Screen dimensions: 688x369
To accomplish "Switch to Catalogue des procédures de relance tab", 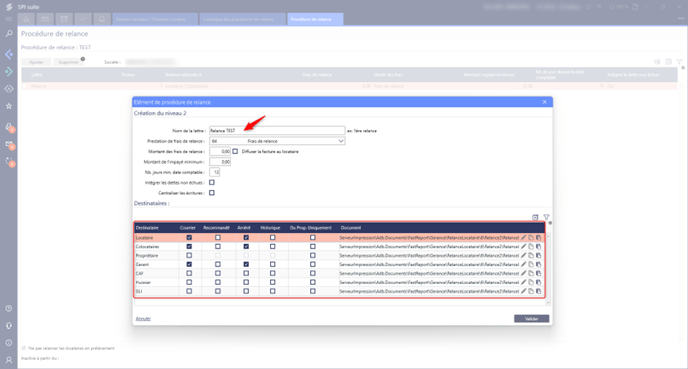I will pyautogui.click(x=243, y=19).
